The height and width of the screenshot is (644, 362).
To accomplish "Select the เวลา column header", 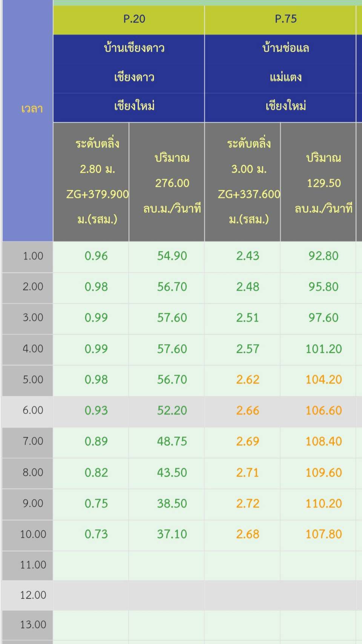I will tap(32, 109).
